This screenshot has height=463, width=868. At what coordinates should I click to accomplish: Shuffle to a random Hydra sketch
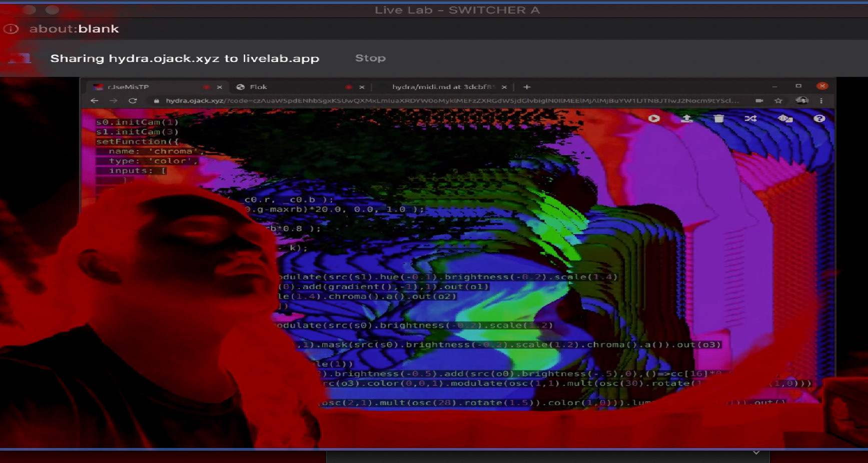click(x=750, y=118)
